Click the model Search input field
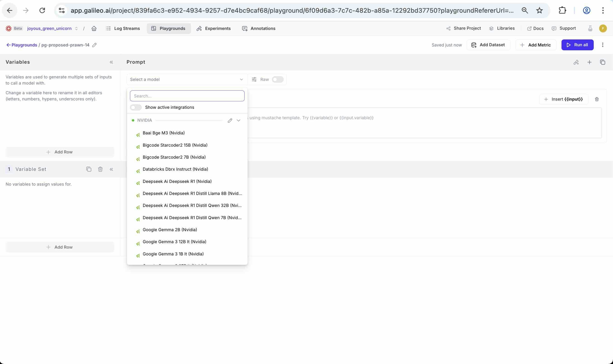The height and width of the screenshot is (364, 613). (x=187, y=96)
